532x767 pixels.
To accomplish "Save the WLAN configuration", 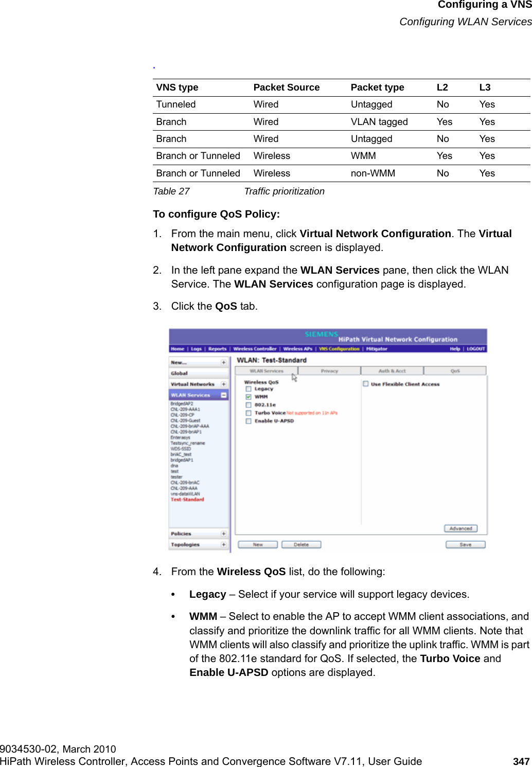I will pyautogui.click(x=465, y=544).
